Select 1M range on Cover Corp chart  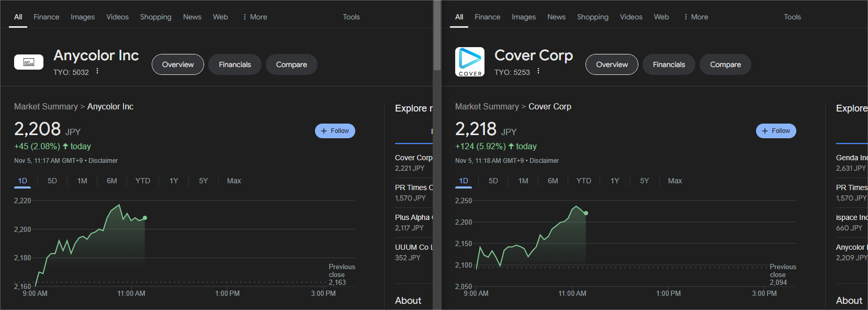pyautogui.click(x=523, y=181)
